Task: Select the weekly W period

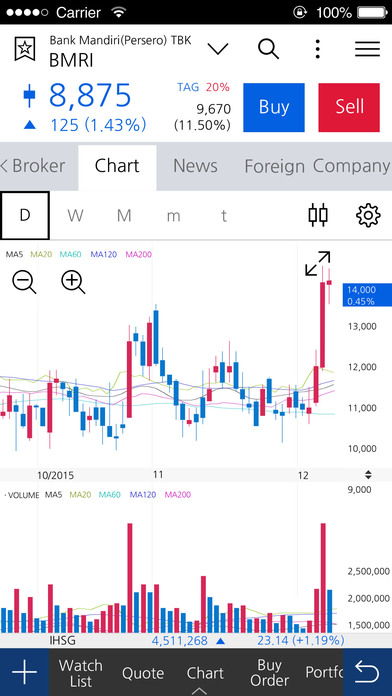Action: coord(75,216)
